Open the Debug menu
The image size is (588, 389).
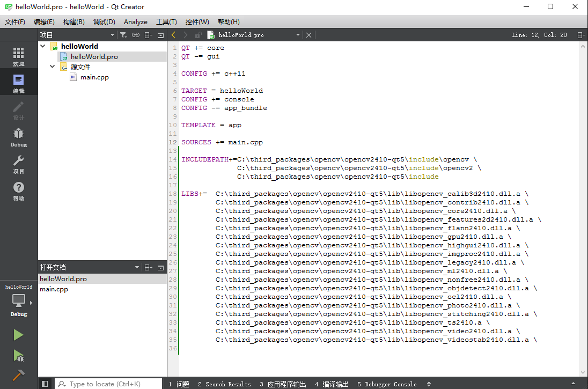pos(104,22)
